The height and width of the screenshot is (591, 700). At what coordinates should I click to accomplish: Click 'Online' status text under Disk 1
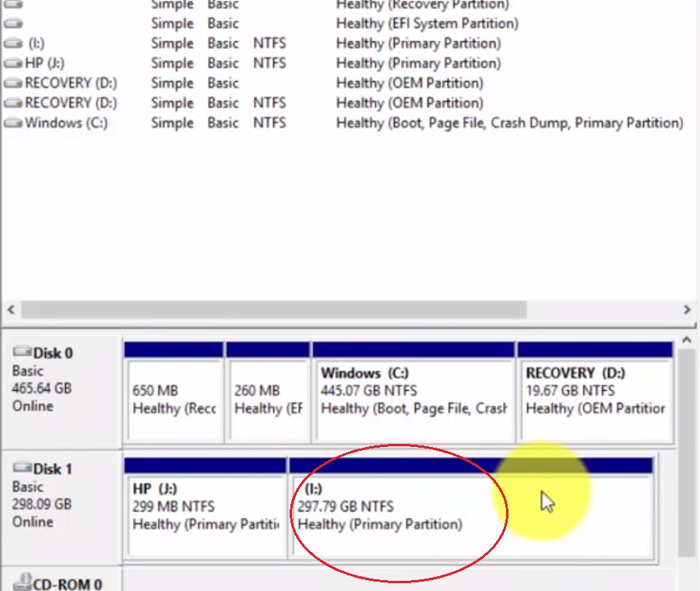[33, 522]
